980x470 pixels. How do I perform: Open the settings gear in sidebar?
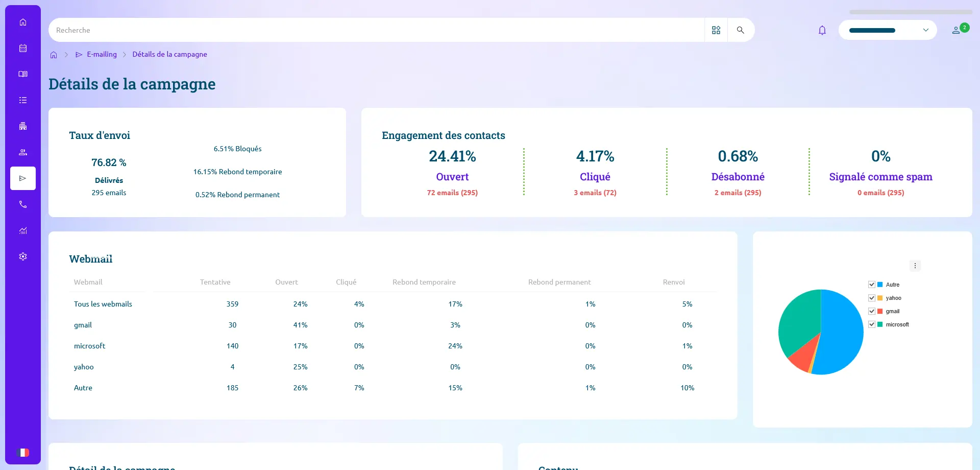tap(23, 256)
